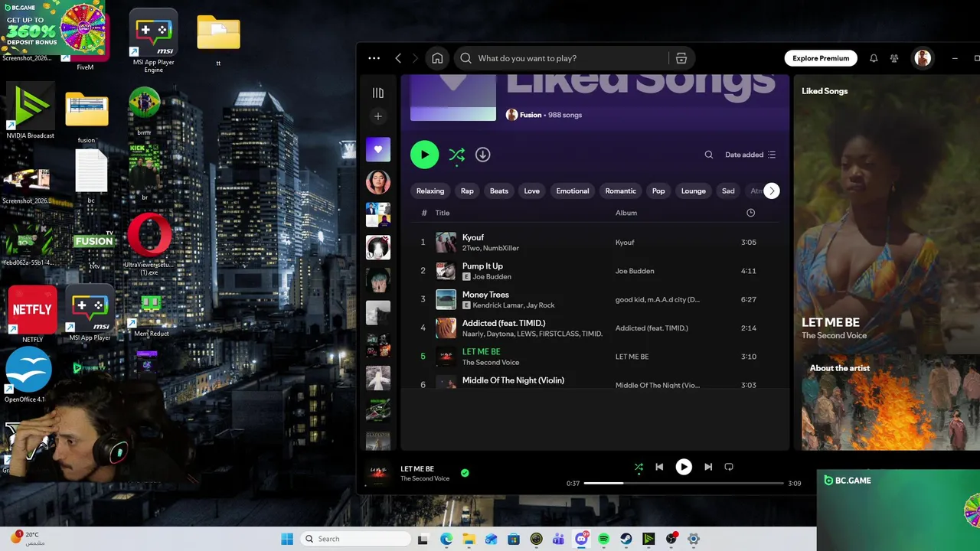Select the Liked Songs heart tile in the sidebar
The width and height of the screenshot is (980, 551).
pos(378,150)
